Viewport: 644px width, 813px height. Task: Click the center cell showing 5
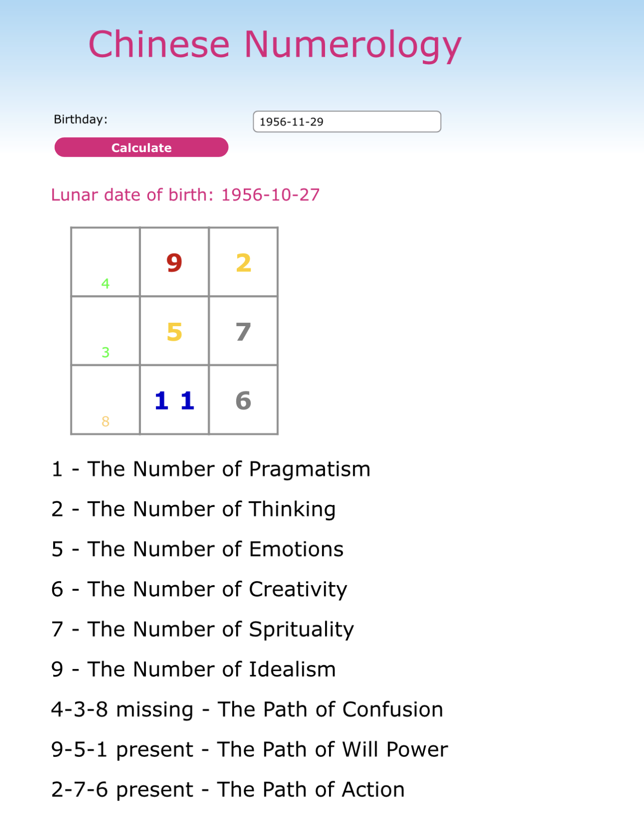pyautogui.click(x=175, y=331)
